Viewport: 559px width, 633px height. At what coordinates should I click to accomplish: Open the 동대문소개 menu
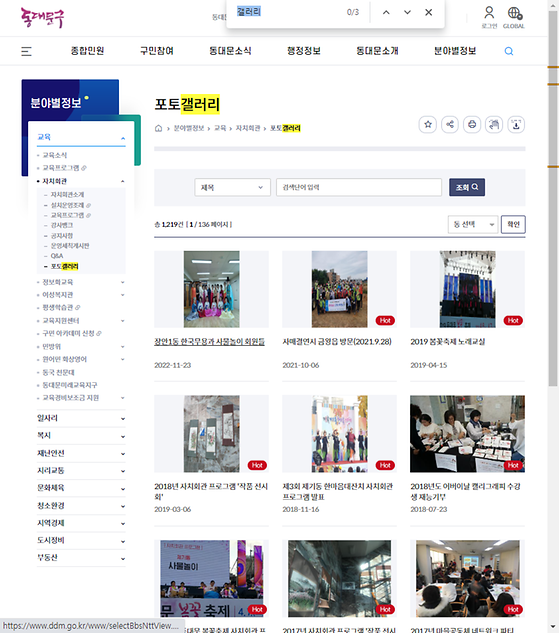(x=377, y=51)
